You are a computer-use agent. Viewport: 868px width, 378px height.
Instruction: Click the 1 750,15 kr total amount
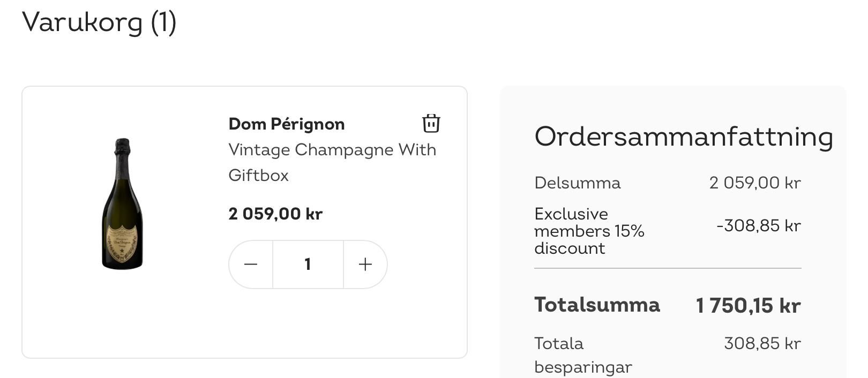tap(748, 306)
